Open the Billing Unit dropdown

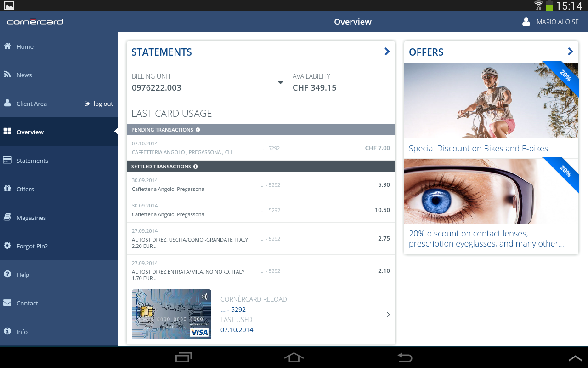(x=280, y=83)
